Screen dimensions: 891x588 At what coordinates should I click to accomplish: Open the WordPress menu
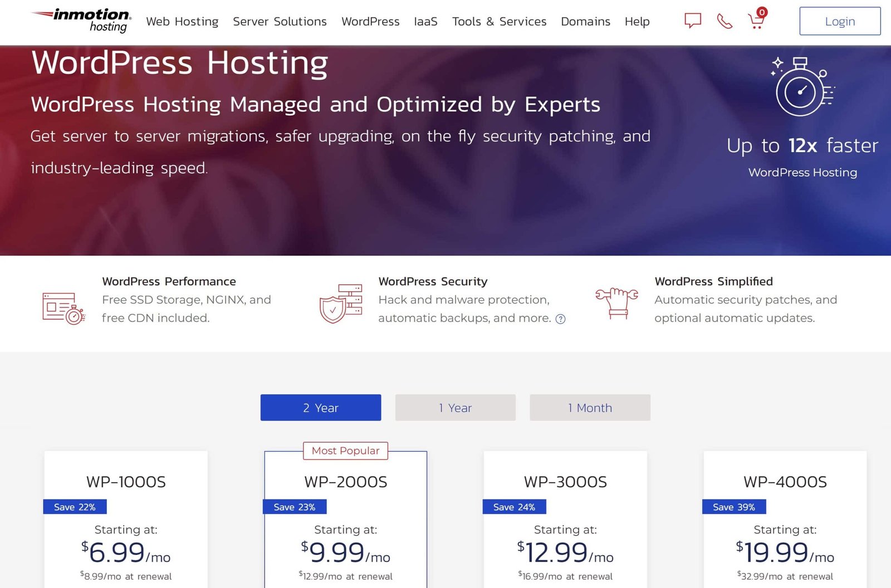[x=370, y=21]
